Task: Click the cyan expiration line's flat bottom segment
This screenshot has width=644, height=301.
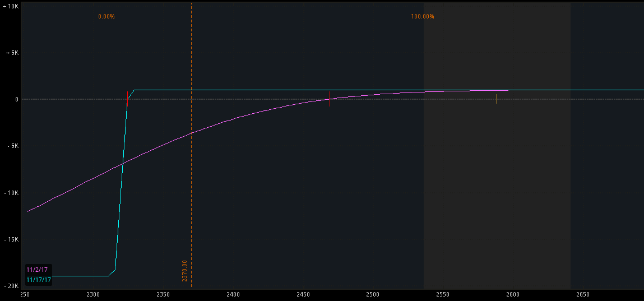Action: (x=80, y=276)
